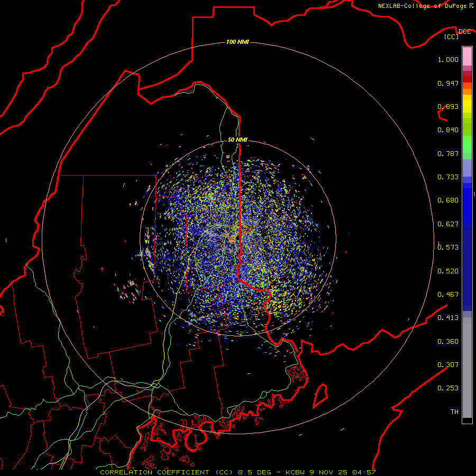Click the KCBW radar site identifier
The height and width of the screenshot is (476, 476).
click(296, 472)
